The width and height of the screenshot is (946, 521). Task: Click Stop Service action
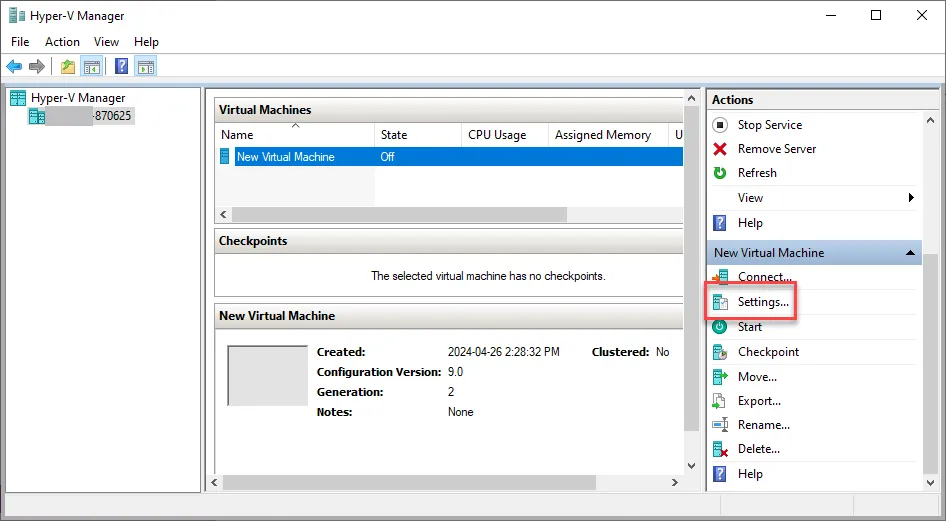coord(770,125)
